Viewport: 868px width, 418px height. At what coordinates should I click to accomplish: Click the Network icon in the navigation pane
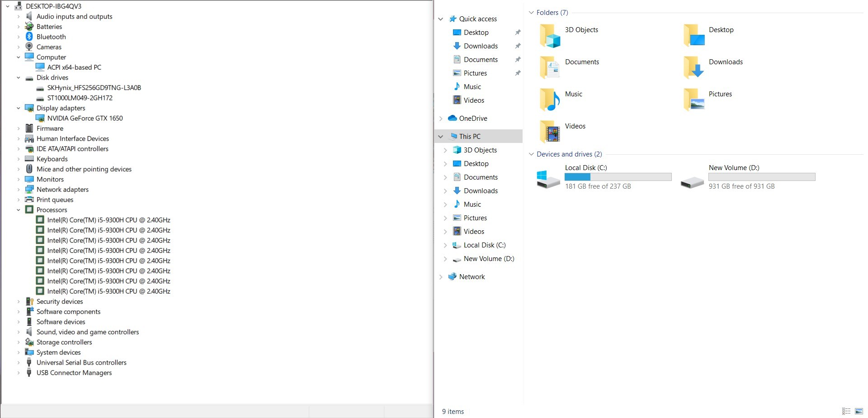click(453, 276)
